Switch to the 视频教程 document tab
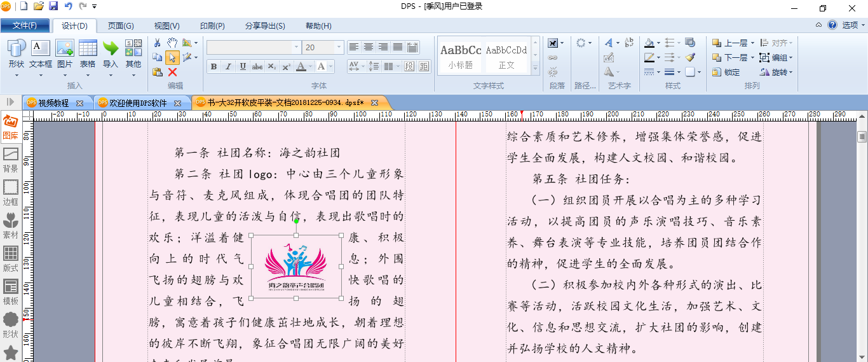The height and width of the screenshot is (362, 868). click(53, 102)
